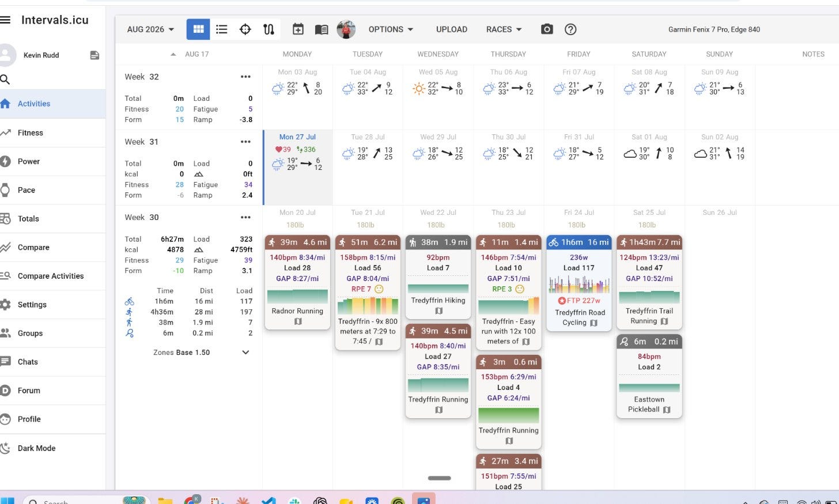The height and width of the screenshot is (504, 839).
Task: Switch to activity list view
Action: [222, 29]
